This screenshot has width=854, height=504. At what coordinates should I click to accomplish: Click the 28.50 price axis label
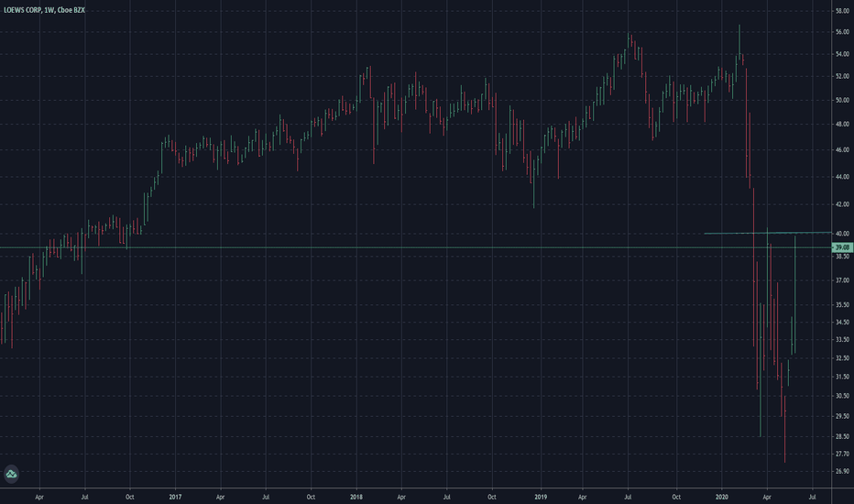click(842, 436)
